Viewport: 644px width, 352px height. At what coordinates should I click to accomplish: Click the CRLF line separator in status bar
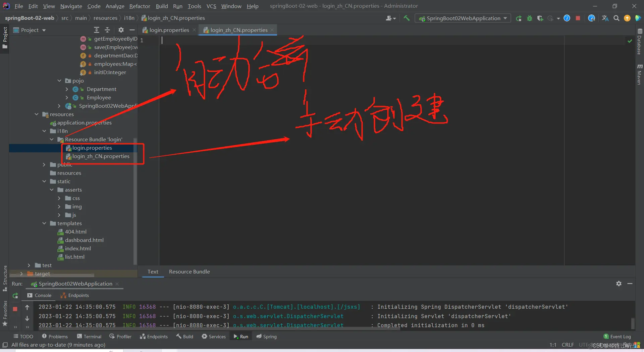point(568,345)
